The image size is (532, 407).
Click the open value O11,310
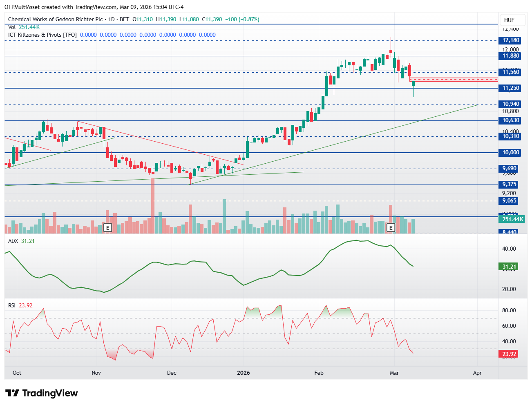coord(143,19)
